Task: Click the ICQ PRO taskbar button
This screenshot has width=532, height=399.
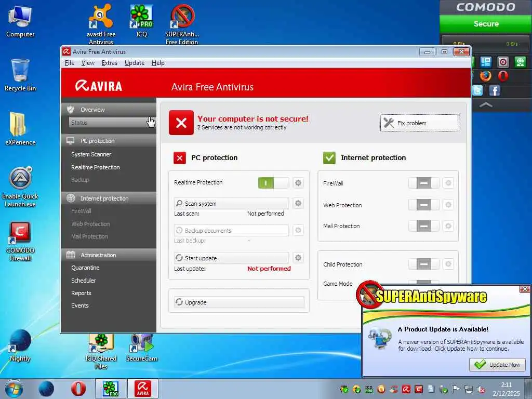Action: click(111, 389)
